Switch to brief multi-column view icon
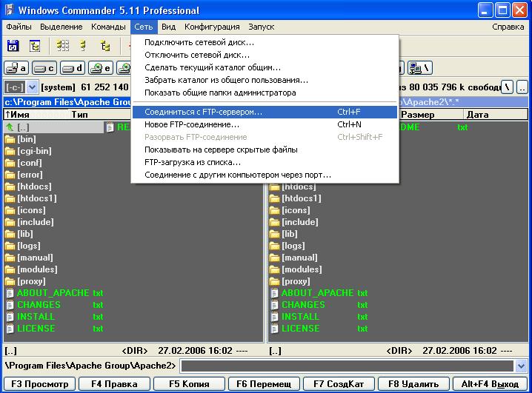Image resolution: width=532 pixels, height=393 pixels. point(63,46)
